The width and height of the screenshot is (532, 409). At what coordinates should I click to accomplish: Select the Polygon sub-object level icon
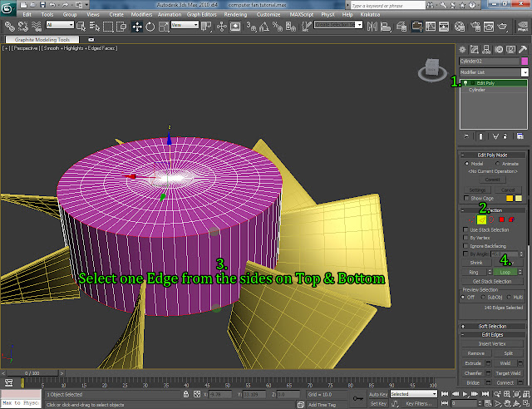pos(501,219)
